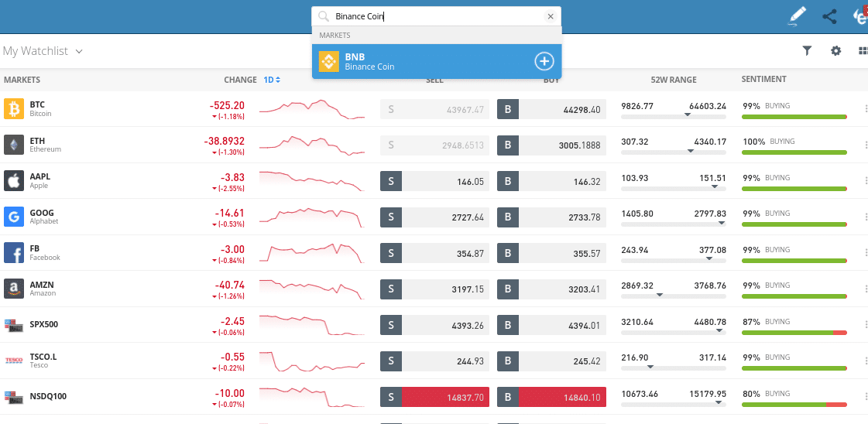The height and width of the screenshot is (424, 868).
Task: Click the MARKETS column header
Action: tap(22, 80)
